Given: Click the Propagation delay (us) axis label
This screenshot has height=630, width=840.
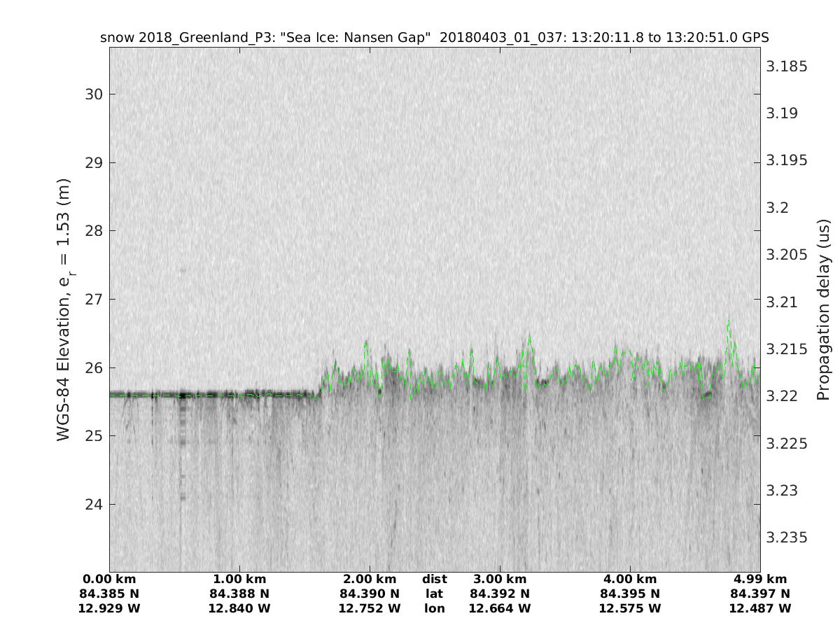Looking at the screenshot, I should (824, 310).
